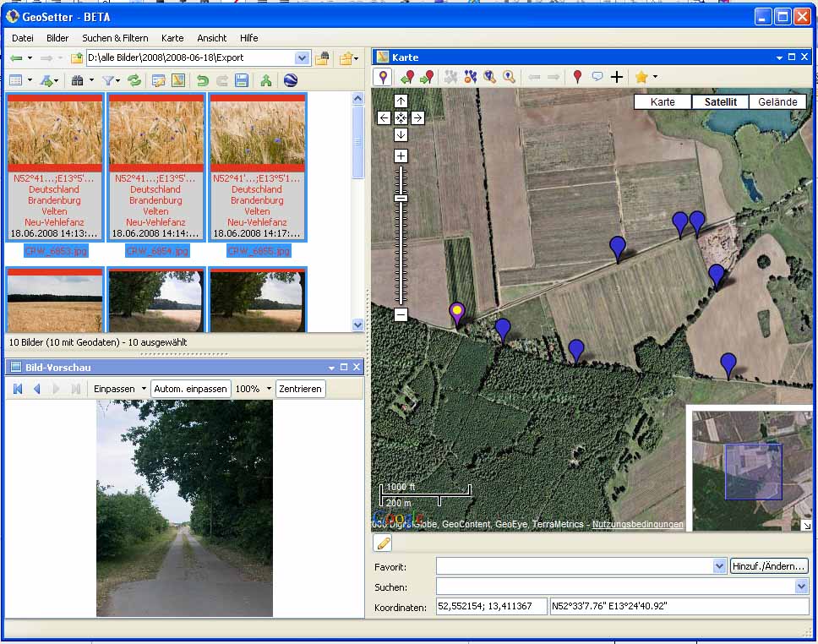Click the black crosshair plus icon
Viewport: 818px width, 644px height.
point(617,77)
